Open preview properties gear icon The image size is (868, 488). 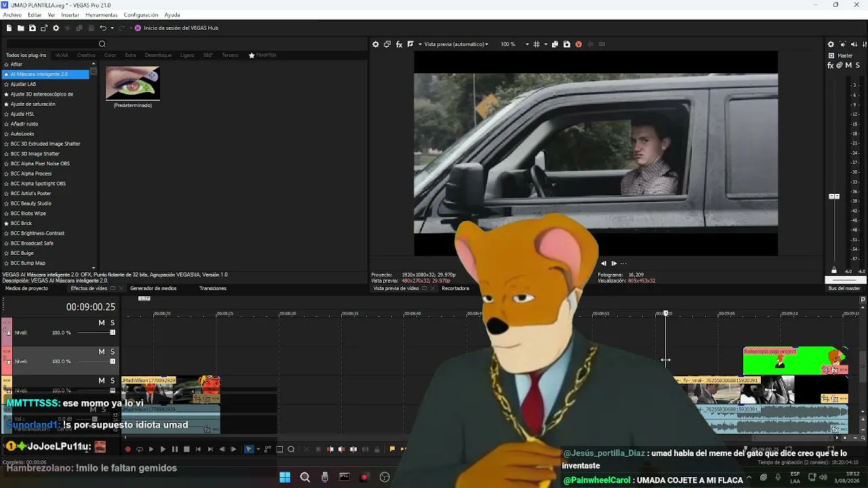pos(376,44)
